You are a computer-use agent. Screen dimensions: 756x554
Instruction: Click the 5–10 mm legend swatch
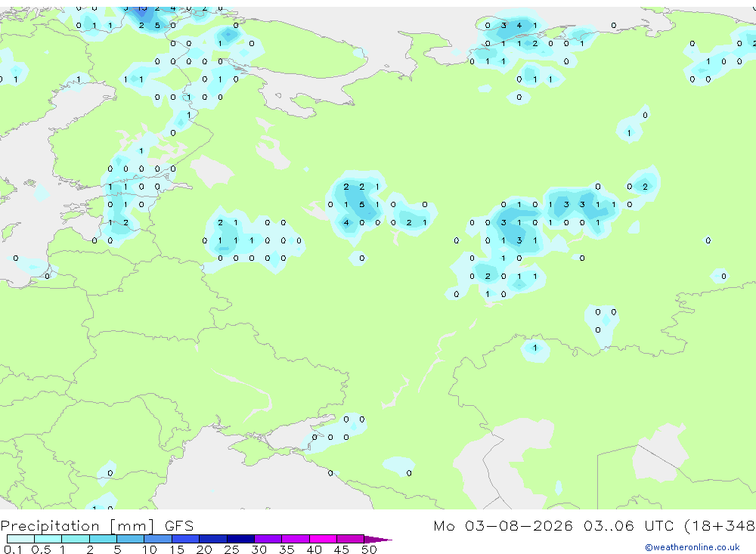(x=131, y=539)
